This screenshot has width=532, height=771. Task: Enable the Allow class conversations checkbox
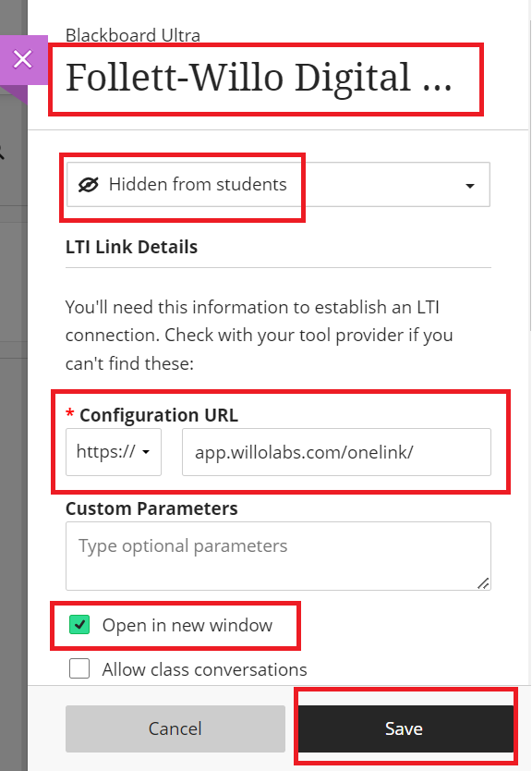(x=79, y=668)
